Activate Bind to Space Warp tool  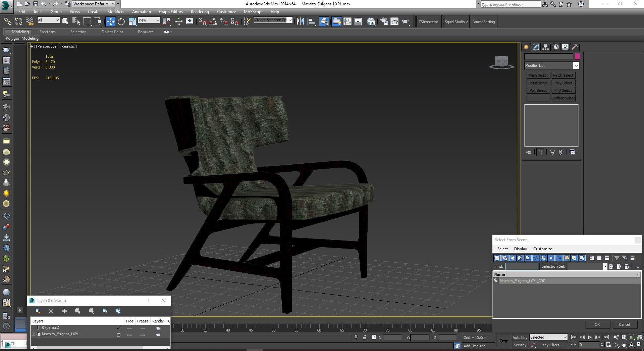[x=30, y=21]
